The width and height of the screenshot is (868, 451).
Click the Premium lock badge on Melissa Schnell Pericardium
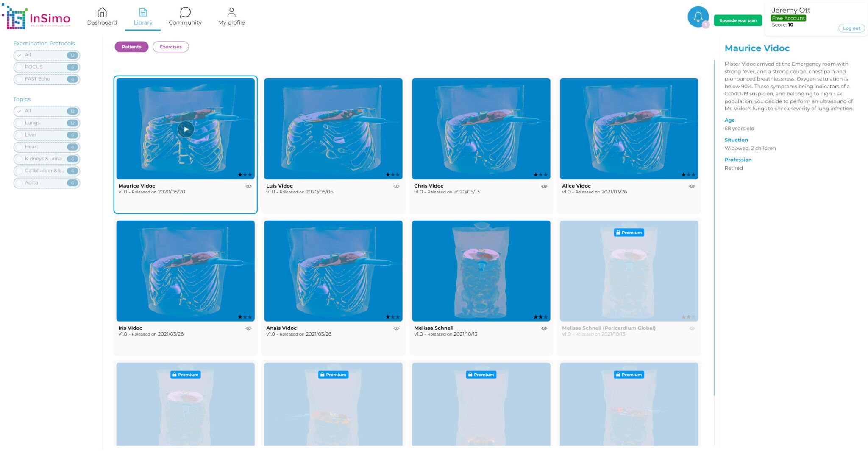(x=629, y=232)
